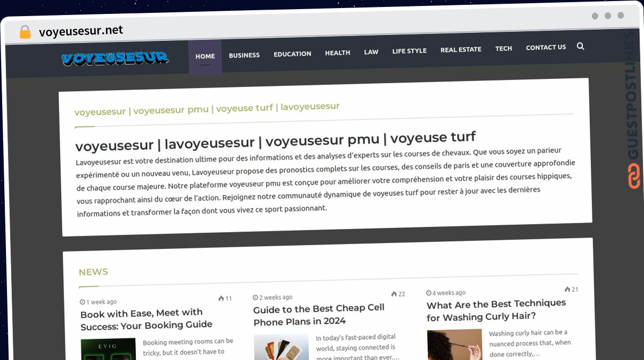Go to the Home menu item
The height and width of the screenshot is (360, 644).
click(x=205, y=56)
